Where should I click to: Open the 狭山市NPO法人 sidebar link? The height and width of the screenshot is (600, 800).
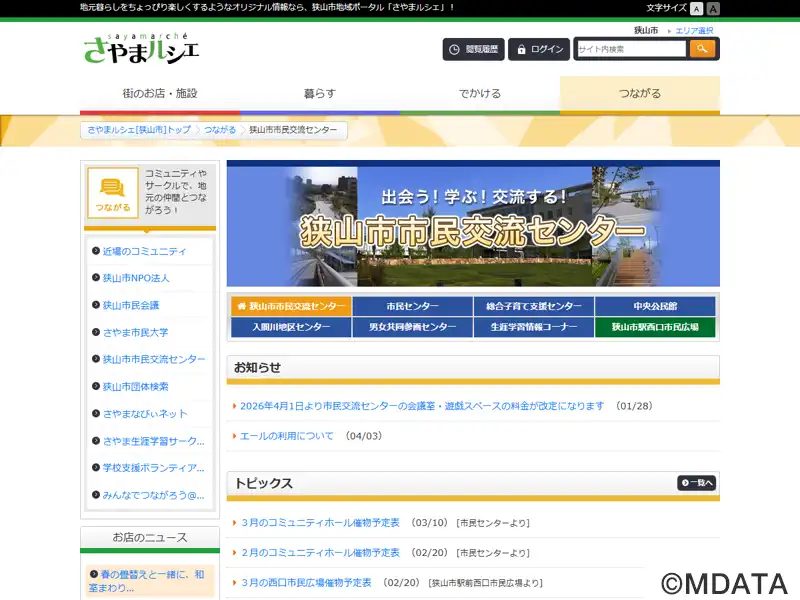click(x=136, y=278)
